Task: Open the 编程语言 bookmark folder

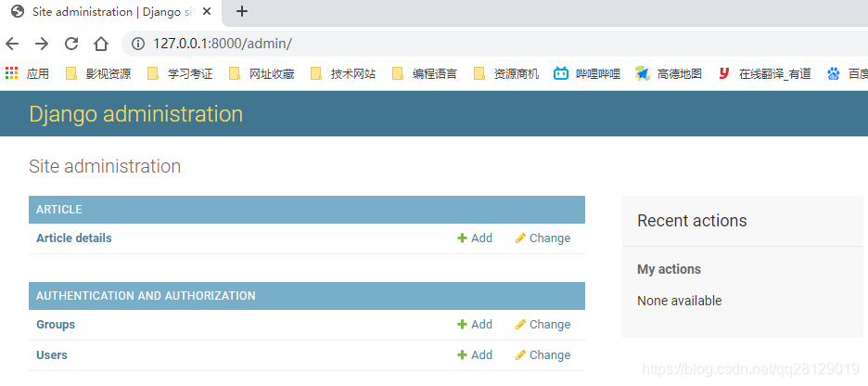Action: [424, 73]
